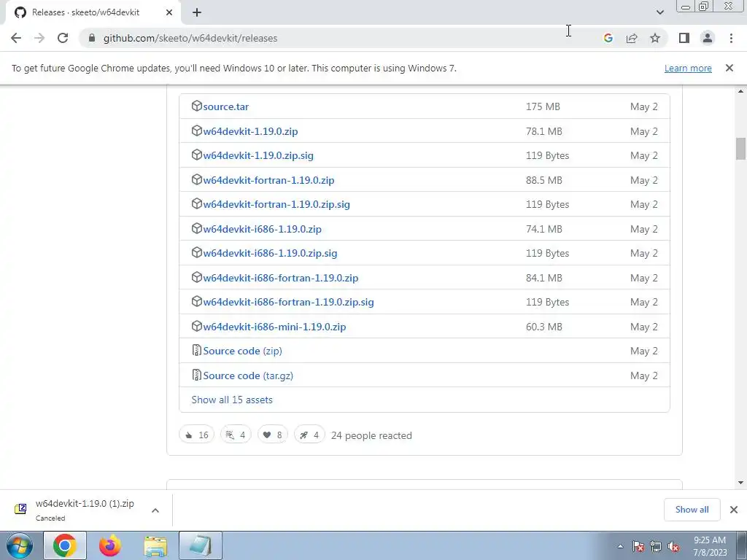
Task: Click the file icon beside Source code (tar.gz)
Action: point(197,376)
